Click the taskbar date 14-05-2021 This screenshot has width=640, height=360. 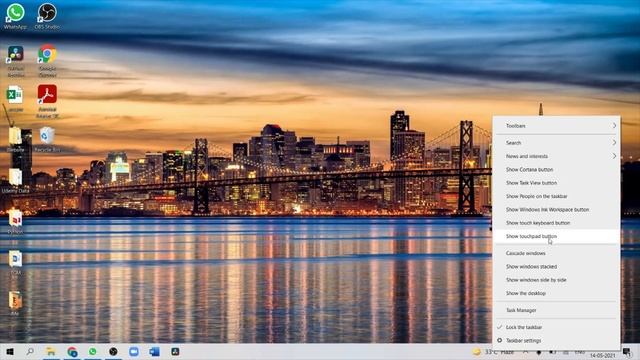click(x=602, y=356)
